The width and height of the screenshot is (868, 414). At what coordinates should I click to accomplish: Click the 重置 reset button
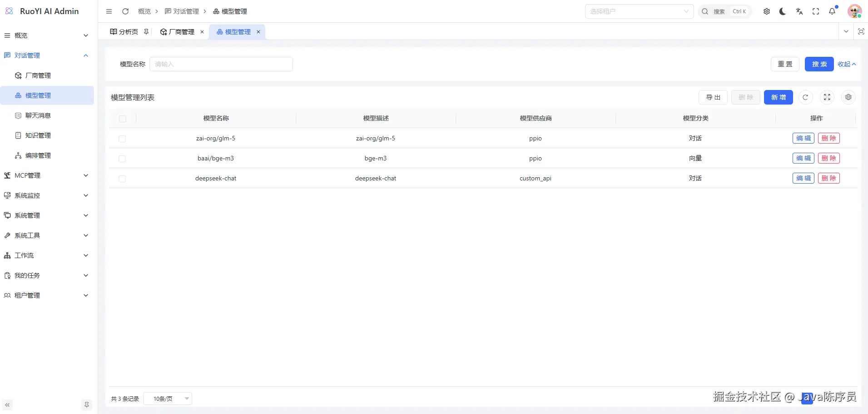pyautogui.click(x=785, y=64)
